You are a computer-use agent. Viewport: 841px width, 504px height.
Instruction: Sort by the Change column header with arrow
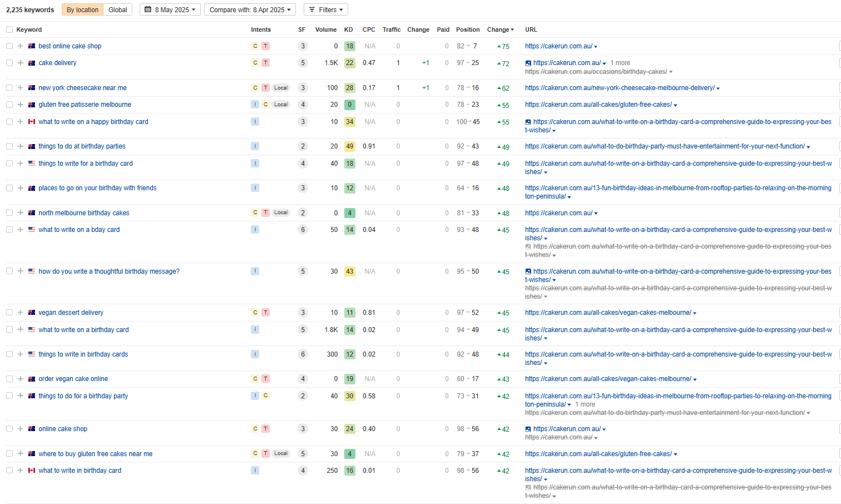[500, 30]
